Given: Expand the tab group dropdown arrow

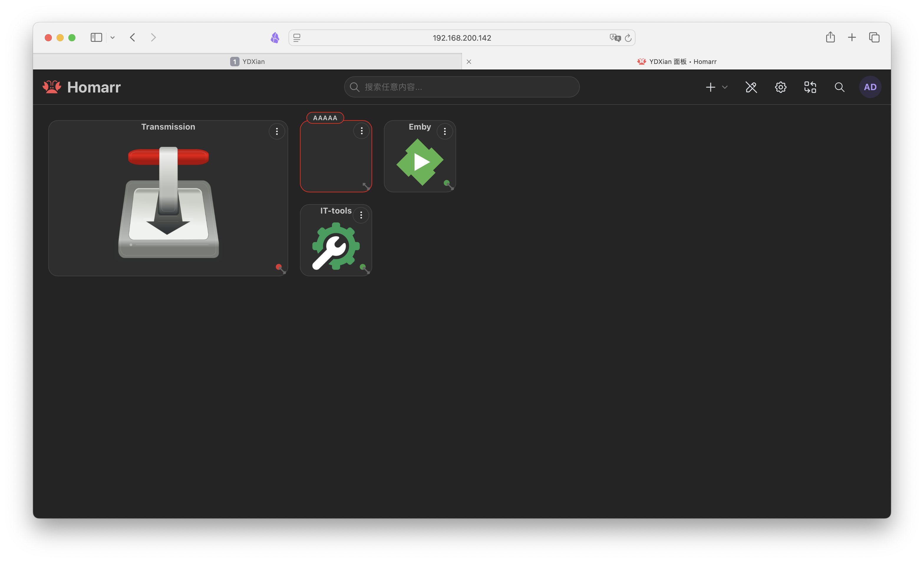Looking at the screenshot, I should [x=113, y=37].
